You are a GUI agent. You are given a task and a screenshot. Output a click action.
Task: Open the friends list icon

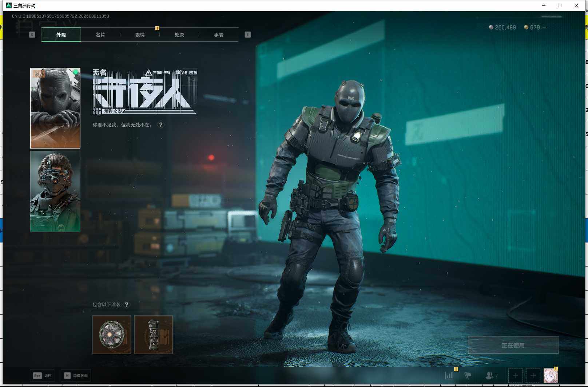tap(492, 375)
